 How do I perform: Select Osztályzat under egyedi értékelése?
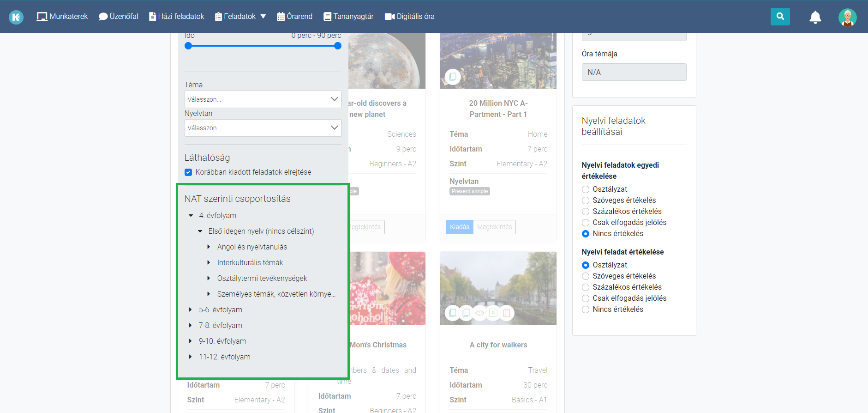tap(586, 189)
